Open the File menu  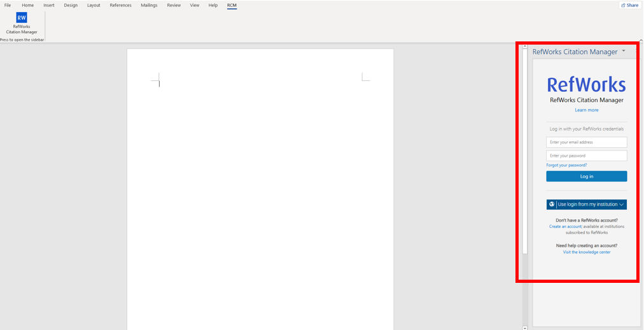coord(8,5)
